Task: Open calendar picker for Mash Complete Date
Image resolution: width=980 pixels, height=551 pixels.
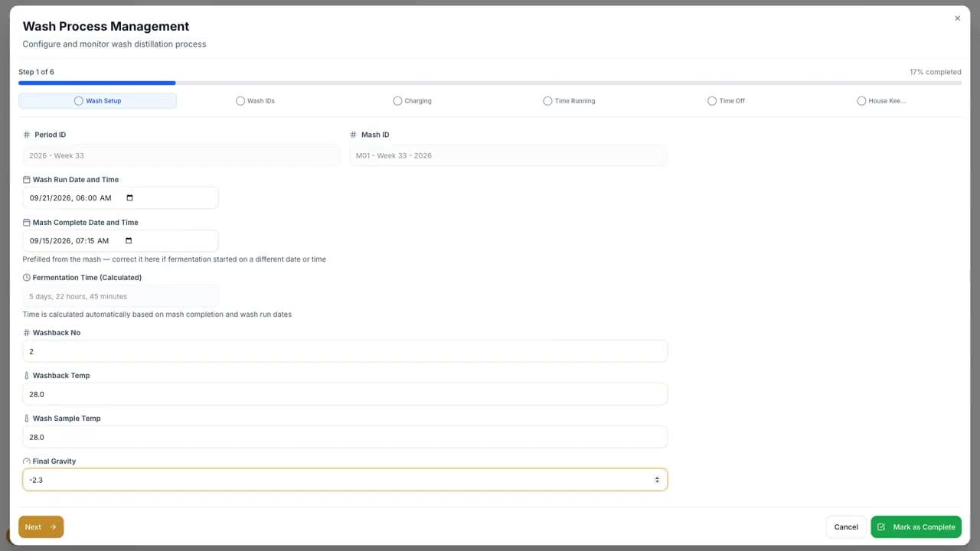Action: click(129, 241)
